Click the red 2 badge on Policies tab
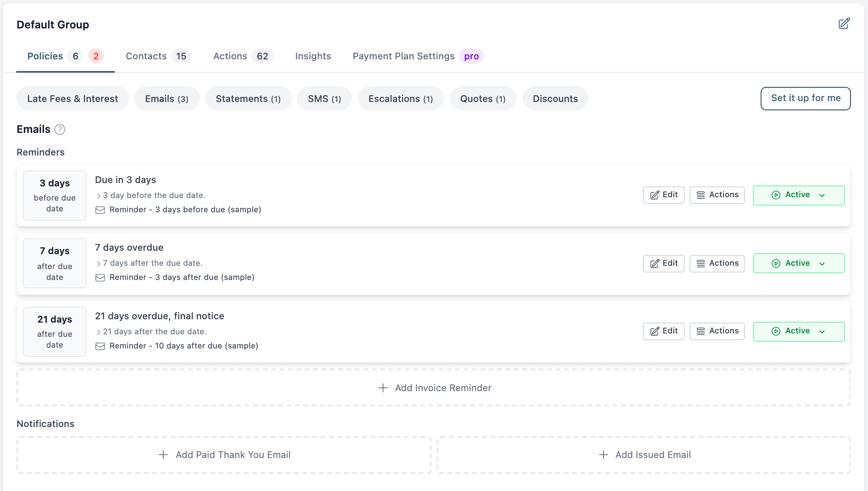Viewport: 868px width, 491px height. coord(96,56)
